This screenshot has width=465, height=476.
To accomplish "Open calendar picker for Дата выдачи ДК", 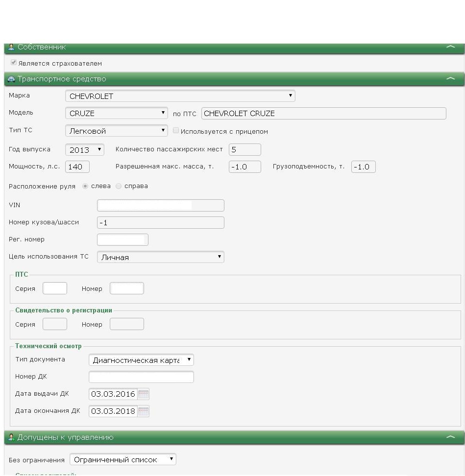I will [144, 394].
